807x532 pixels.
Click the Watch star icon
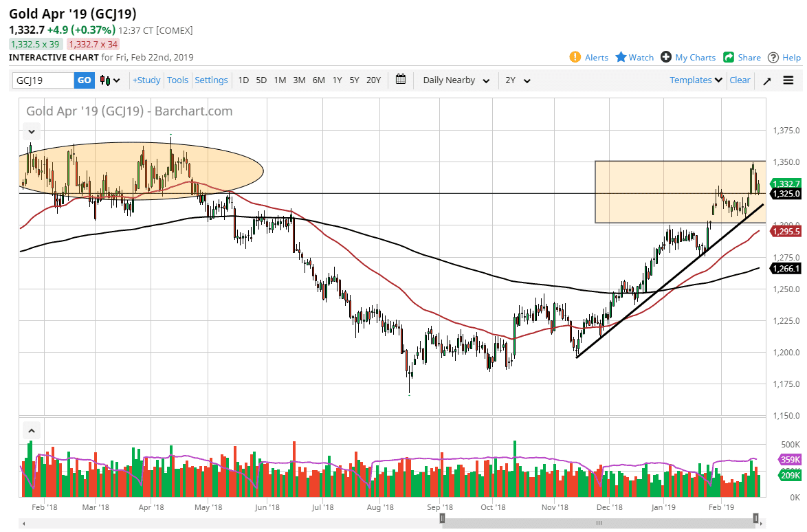click(621, 57)
